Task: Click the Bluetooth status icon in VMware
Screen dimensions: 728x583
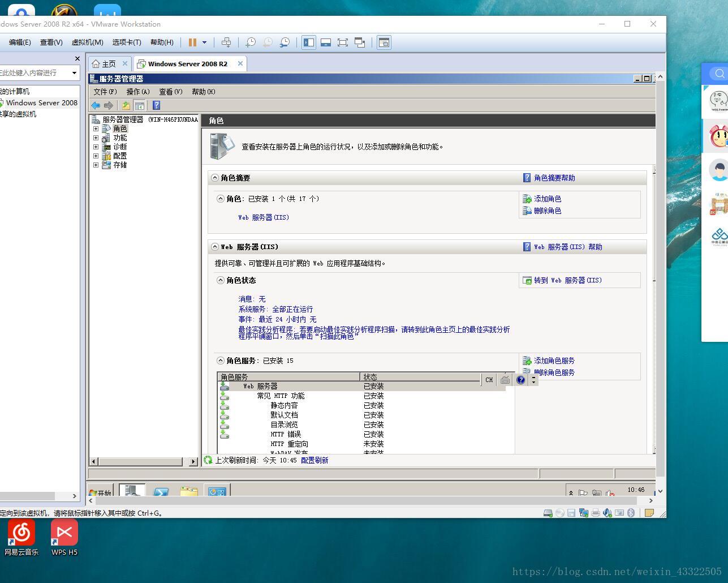Action: (631, 513)
